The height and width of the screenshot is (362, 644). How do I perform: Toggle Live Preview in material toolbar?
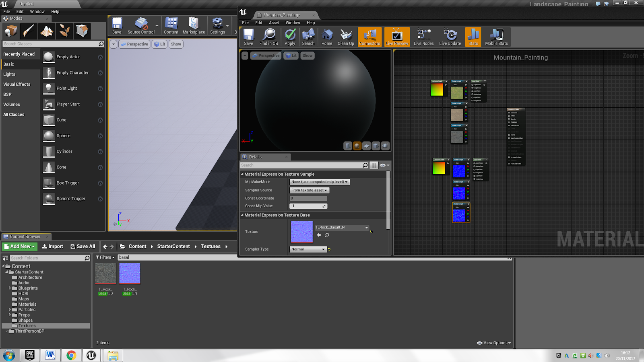[x=397, y=37]
